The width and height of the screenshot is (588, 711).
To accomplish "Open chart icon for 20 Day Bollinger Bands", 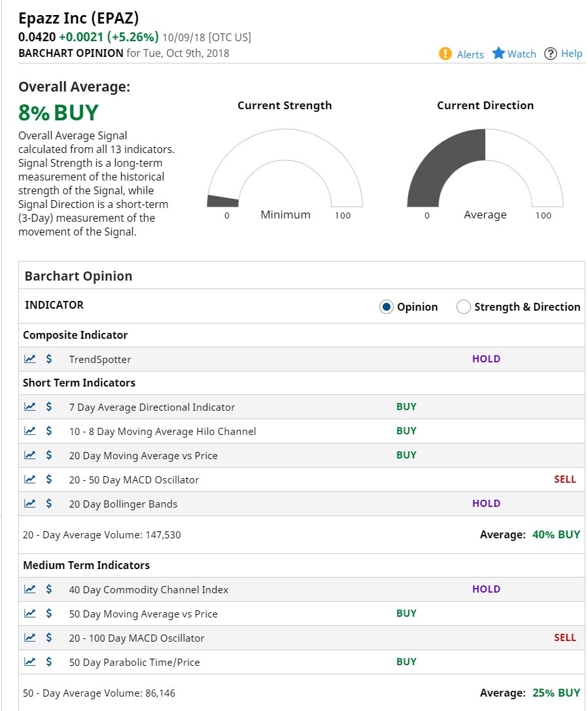I will [29, 504].
